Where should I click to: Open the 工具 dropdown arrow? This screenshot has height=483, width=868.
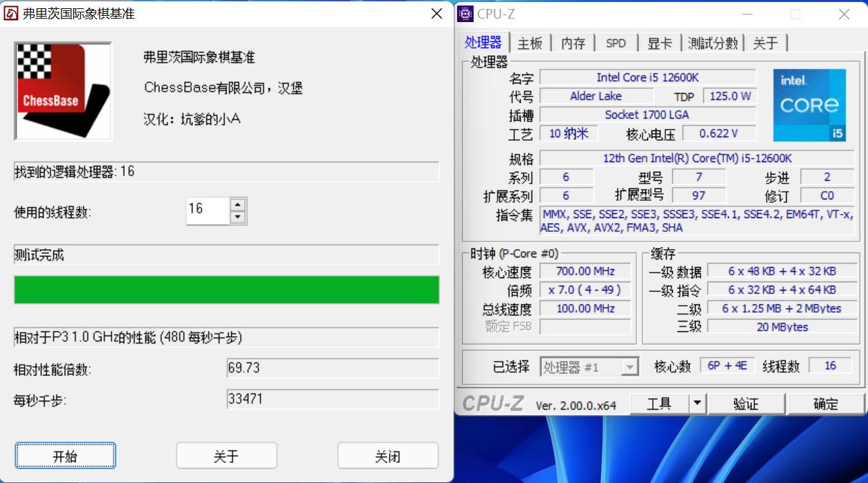(x=697, y=403)
